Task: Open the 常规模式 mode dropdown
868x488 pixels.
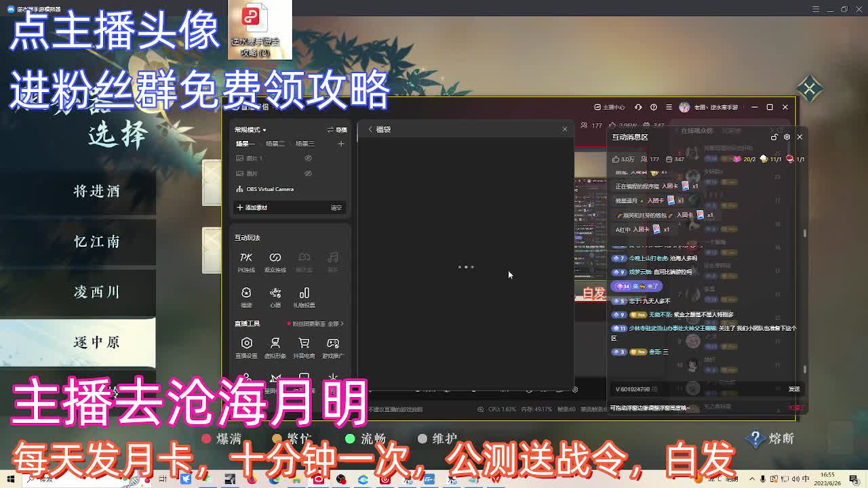Action: point(250,130)
